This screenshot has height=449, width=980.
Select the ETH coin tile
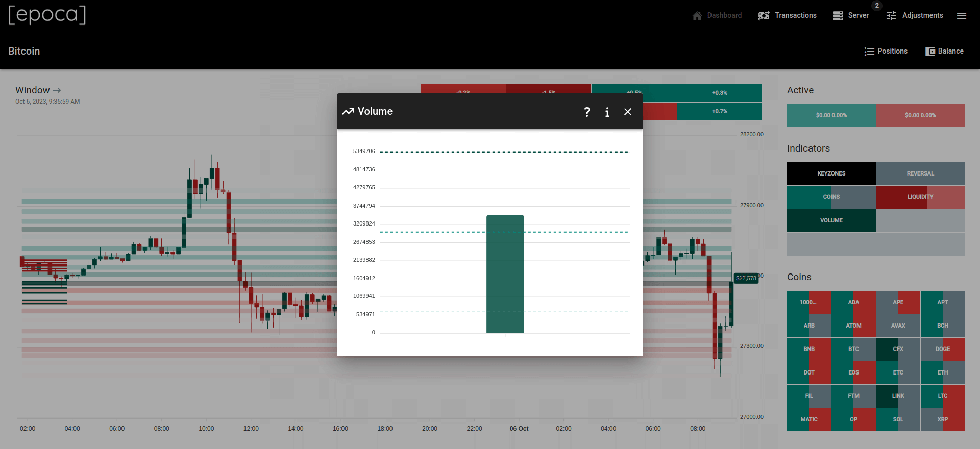click(x=943, y=373)
